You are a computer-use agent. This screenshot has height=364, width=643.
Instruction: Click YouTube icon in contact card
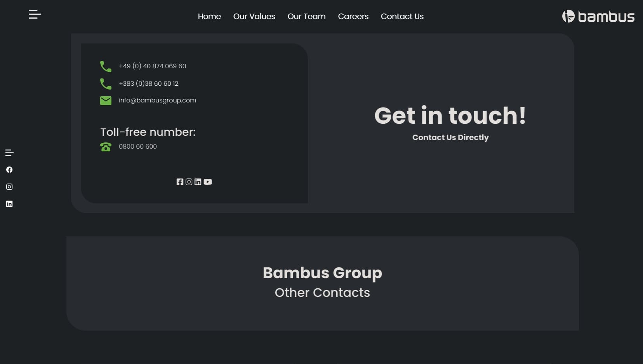coord(208,182)
